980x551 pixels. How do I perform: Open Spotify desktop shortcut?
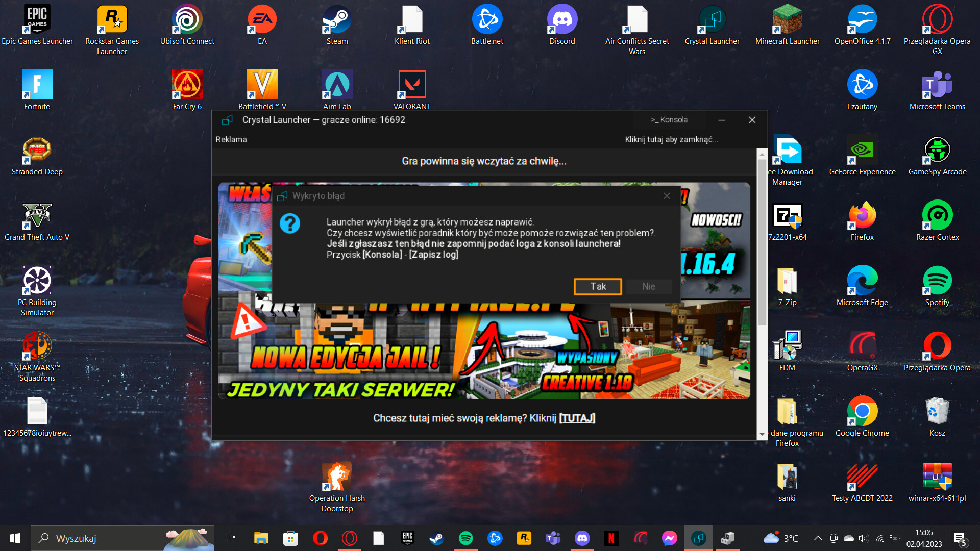pos(937,286)
